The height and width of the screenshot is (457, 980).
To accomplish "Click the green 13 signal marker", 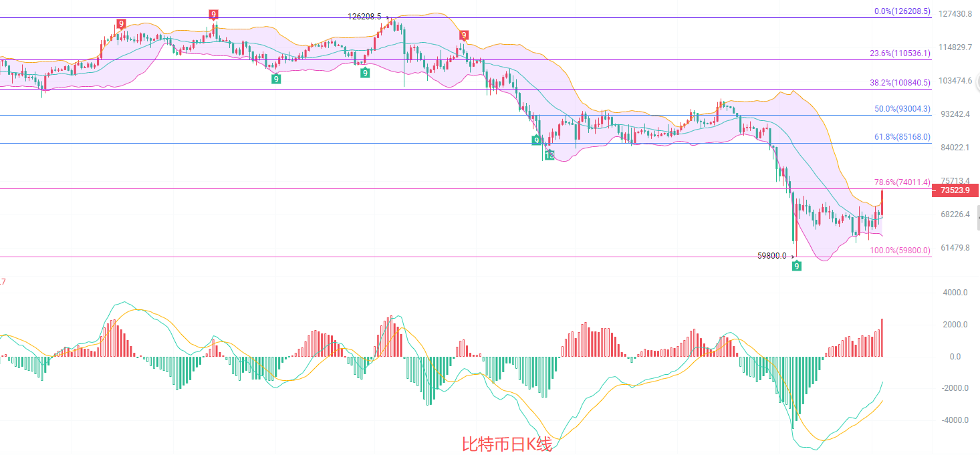I will [x=549, y=155].
